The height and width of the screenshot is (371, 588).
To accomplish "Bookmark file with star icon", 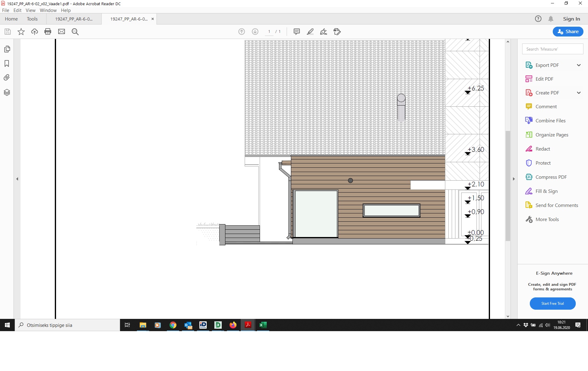I will click(x=21, y=32).
